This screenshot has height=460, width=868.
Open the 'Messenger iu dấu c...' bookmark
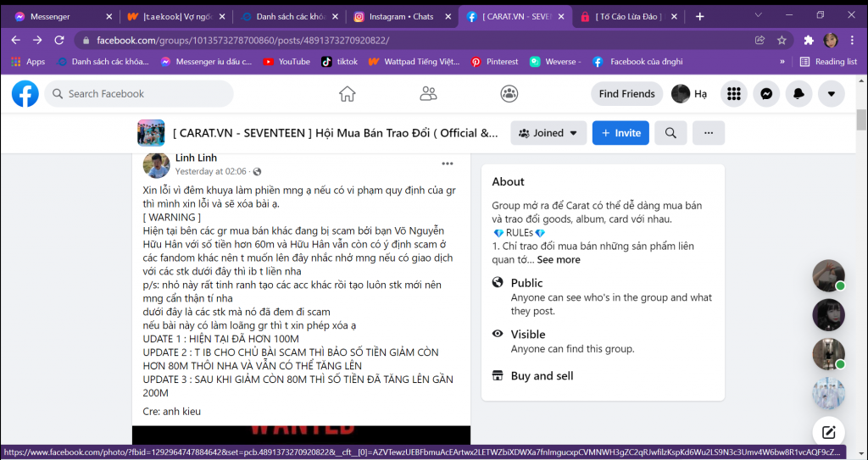pyautogui.click(x=207, y=62)
